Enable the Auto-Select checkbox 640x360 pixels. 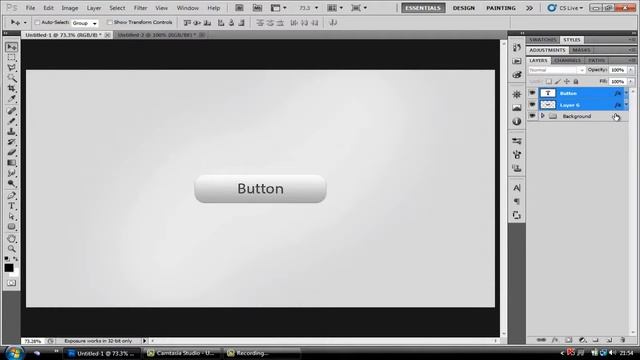[x=38, y=22]
